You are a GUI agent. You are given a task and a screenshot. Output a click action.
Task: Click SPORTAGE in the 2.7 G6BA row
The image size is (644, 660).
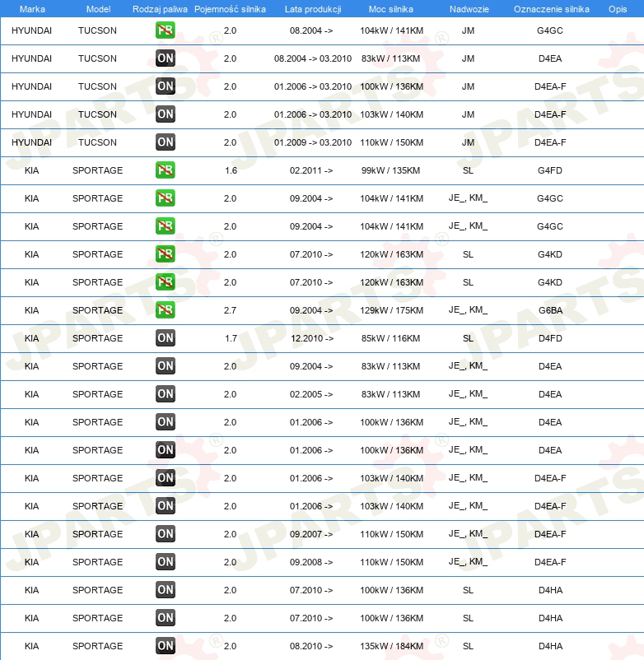pos(98,310)
